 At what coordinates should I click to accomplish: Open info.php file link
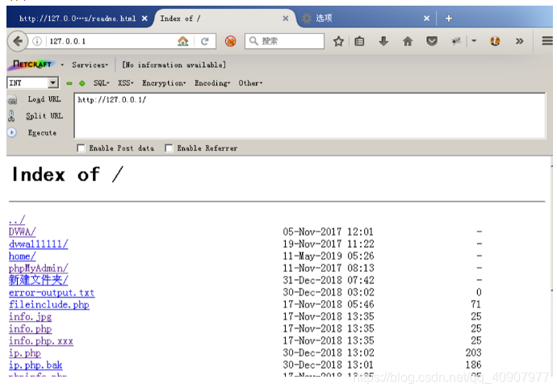point(30,329)
